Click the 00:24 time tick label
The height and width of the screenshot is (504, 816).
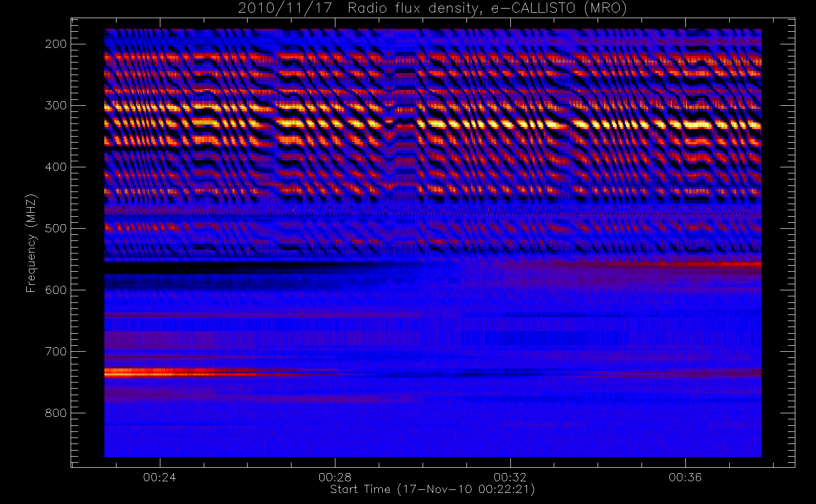point(160,477)
